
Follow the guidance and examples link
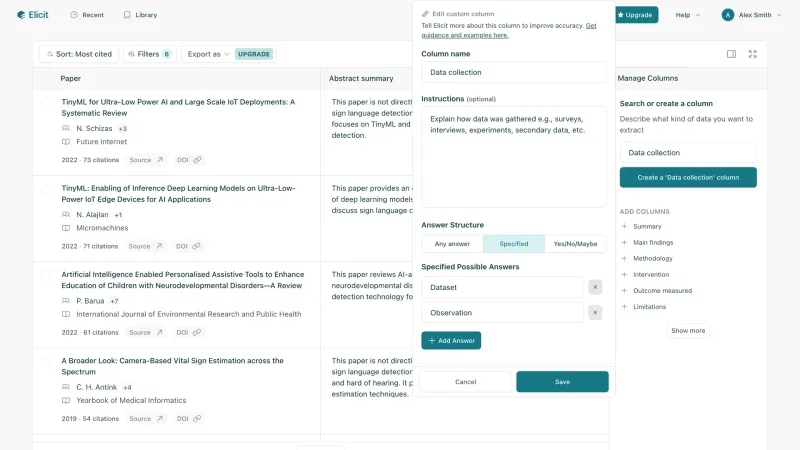coord(509,30)
